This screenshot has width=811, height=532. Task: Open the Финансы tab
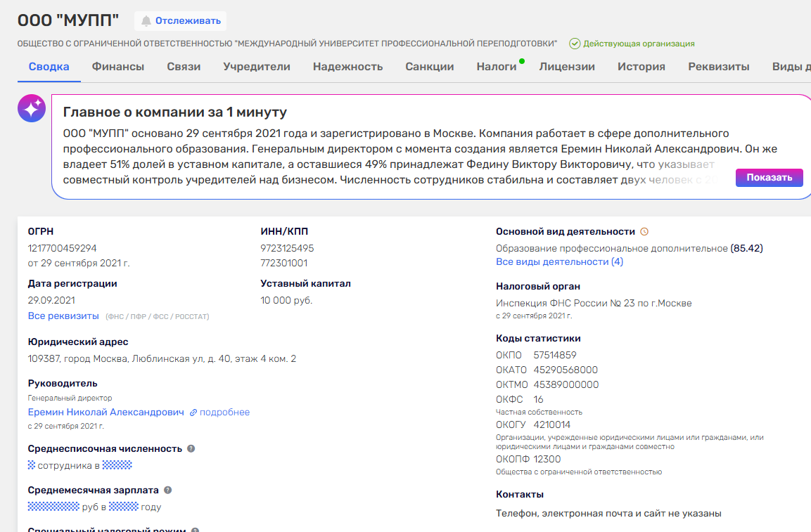tap(118, 67)
